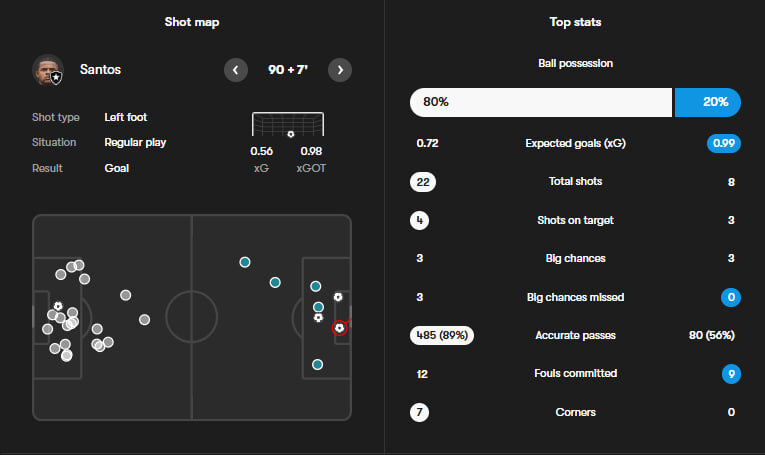Click the 0.99 expected goals badge
Image resolution: width=765 pixels, height=455 pixels.
pos(723,143)
